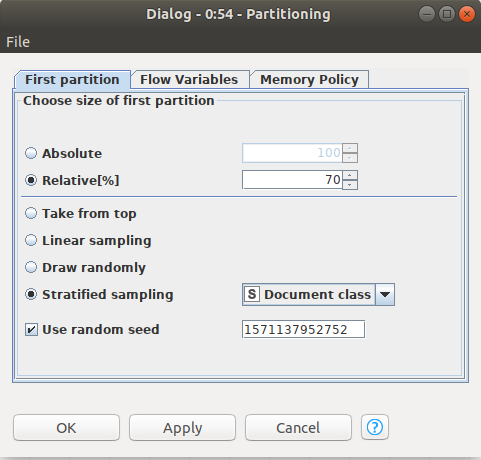Decrease the Relative percentage with down arrow
This screenshot has height=460, width=481.
(350, 185)
